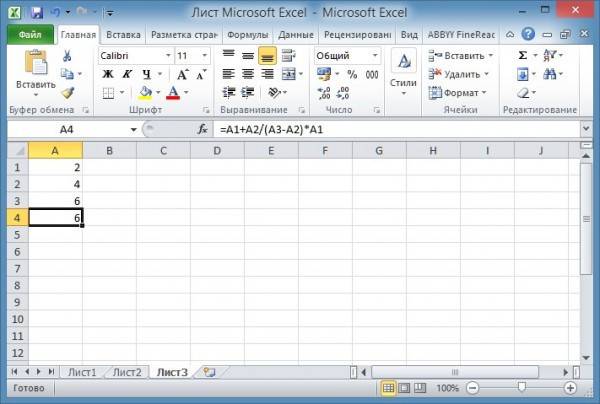Select cell A2 containing value 4
This screenshot has width=600, height=404.
(x=55, y=184)
